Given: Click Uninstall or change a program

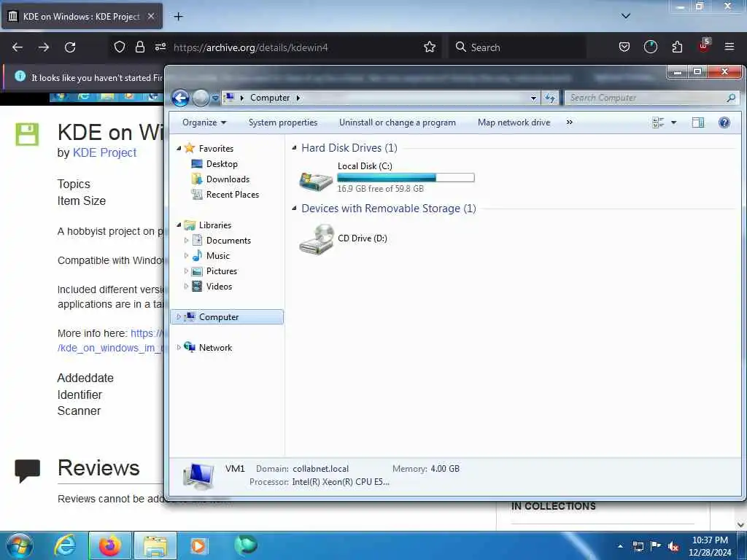Looking at the screenshot, I should pos(398,122).
